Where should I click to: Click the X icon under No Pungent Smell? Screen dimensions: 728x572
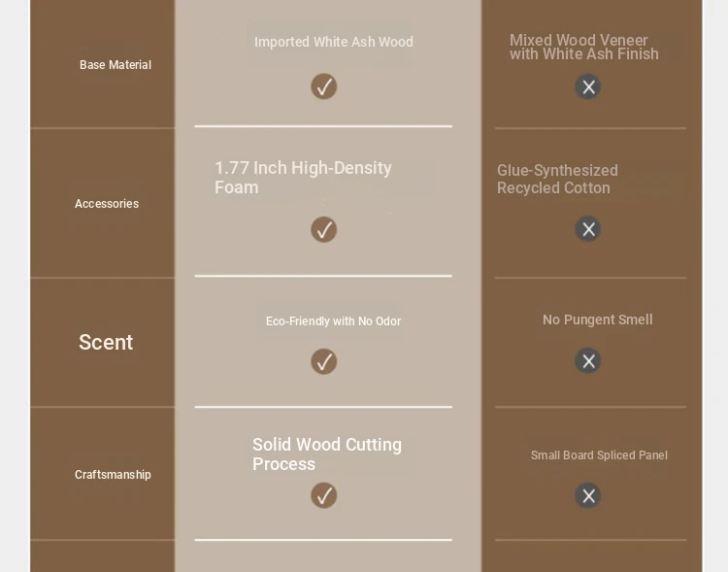588,360
